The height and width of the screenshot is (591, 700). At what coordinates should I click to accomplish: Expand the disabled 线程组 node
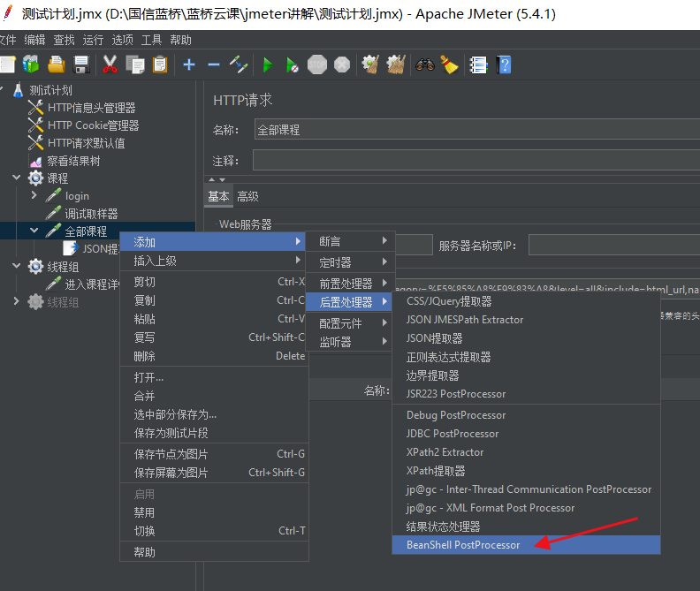click(17, 301)
